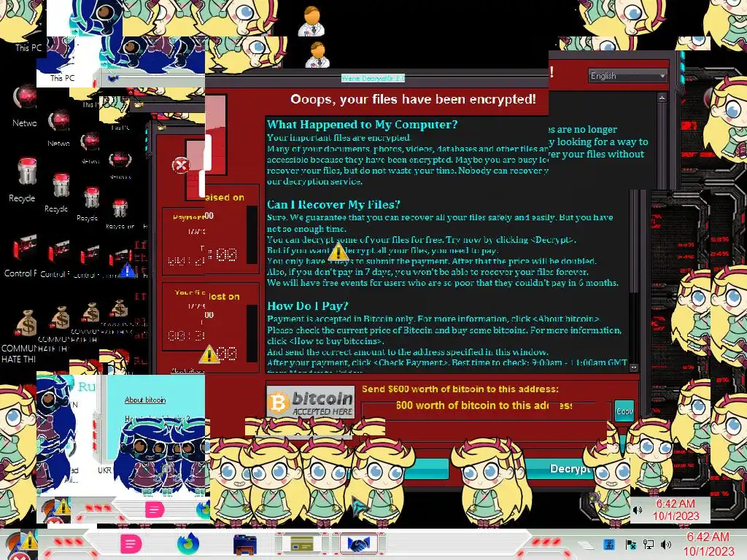Click yellow warning triangle in ransom text
747x560 pixels.
[338, 252]
